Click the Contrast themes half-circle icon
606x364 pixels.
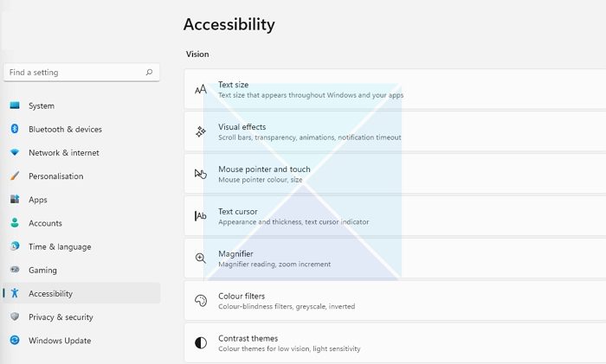point(201,343)
